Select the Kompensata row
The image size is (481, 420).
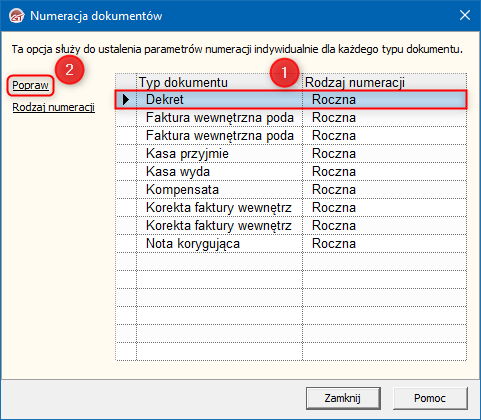click(x=291, y=189)
